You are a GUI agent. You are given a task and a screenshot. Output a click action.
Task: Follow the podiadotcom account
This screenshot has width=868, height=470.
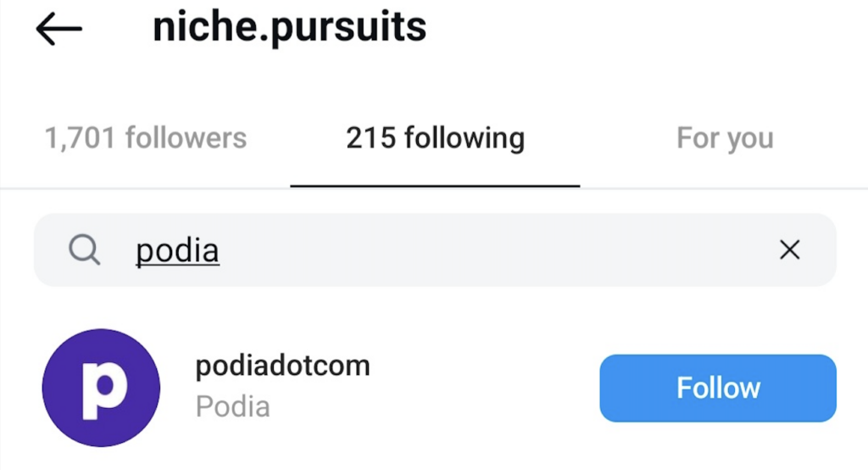click(718, 388)
